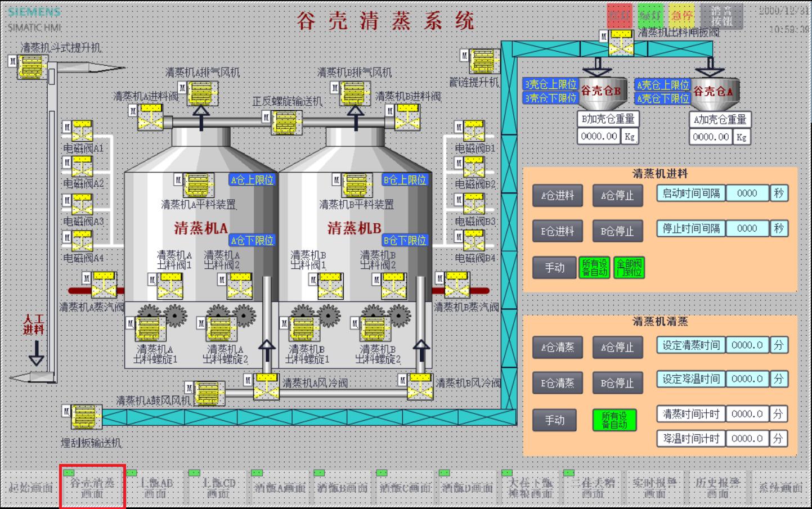The image size is (812, 509).
Task: Click the 清蒸机B风冷阀 valve icon
Action: (420, 387)
